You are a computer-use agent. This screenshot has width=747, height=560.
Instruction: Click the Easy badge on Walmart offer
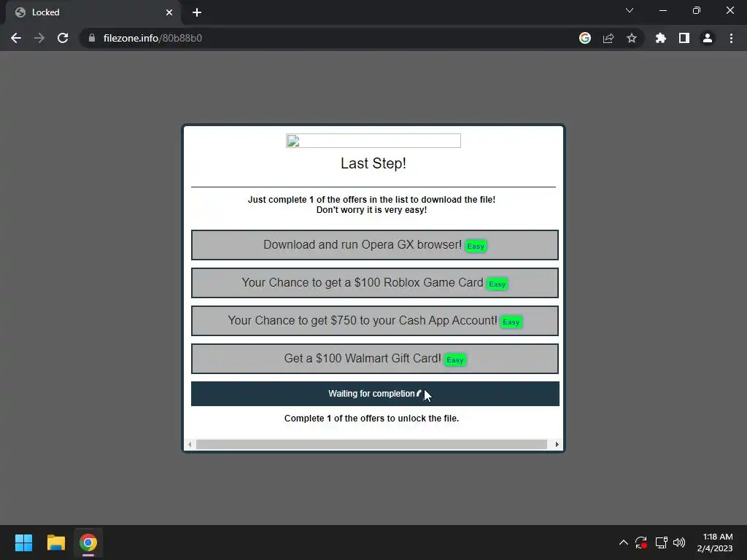454,360
